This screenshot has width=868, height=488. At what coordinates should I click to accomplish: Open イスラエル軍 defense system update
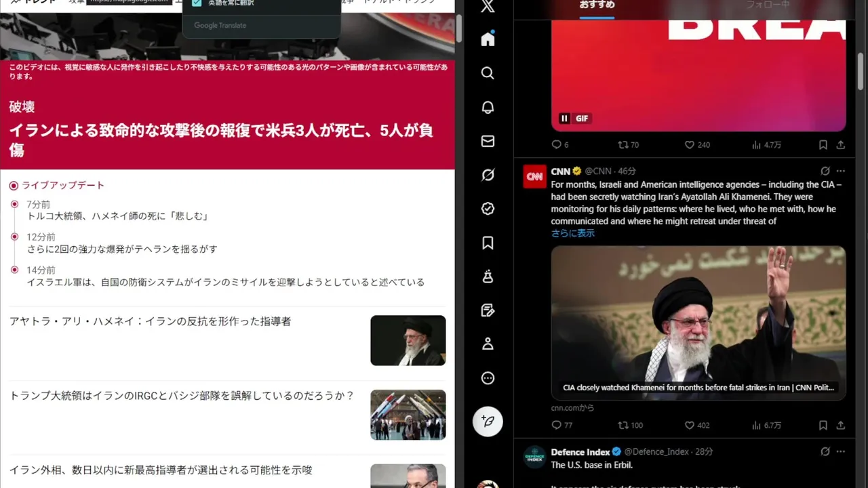tap(226, 282)
